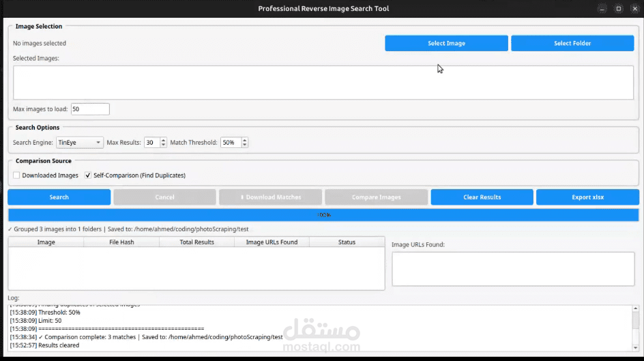The width and height of the screenshot is (644, 361).
Task: Click the blue progress bar
Action: point(323,215)
